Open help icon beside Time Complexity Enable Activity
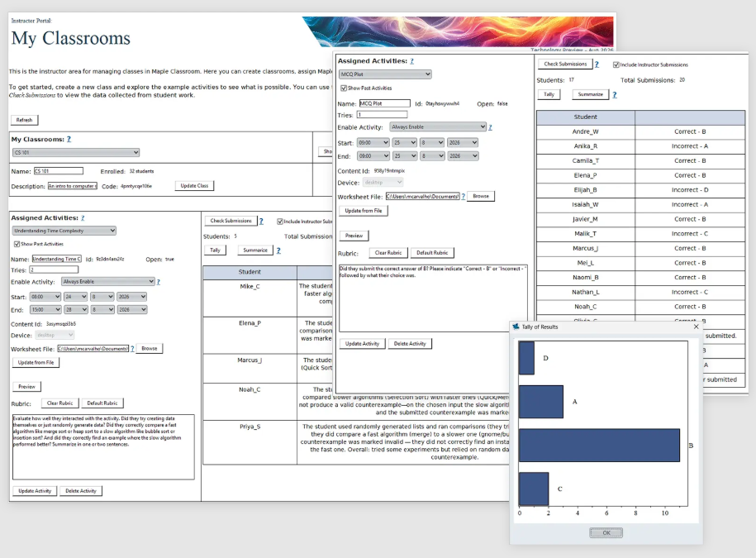 click(x=158, y=282)
